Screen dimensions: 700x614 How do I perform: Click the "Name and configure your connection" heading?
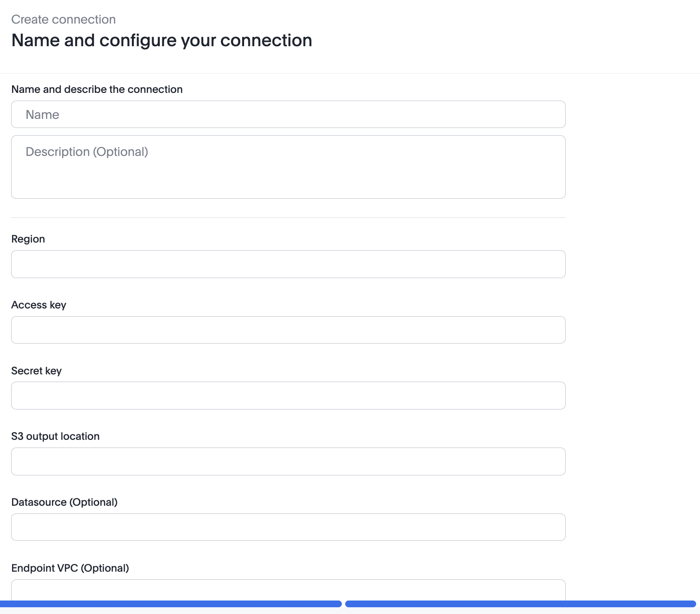[162, 40]
